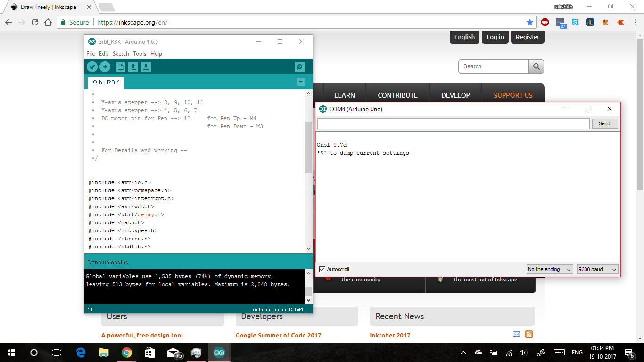Click the SUPPORT US navigation item
The height and width of the screenshot is (362, 644).
(513, 95)
